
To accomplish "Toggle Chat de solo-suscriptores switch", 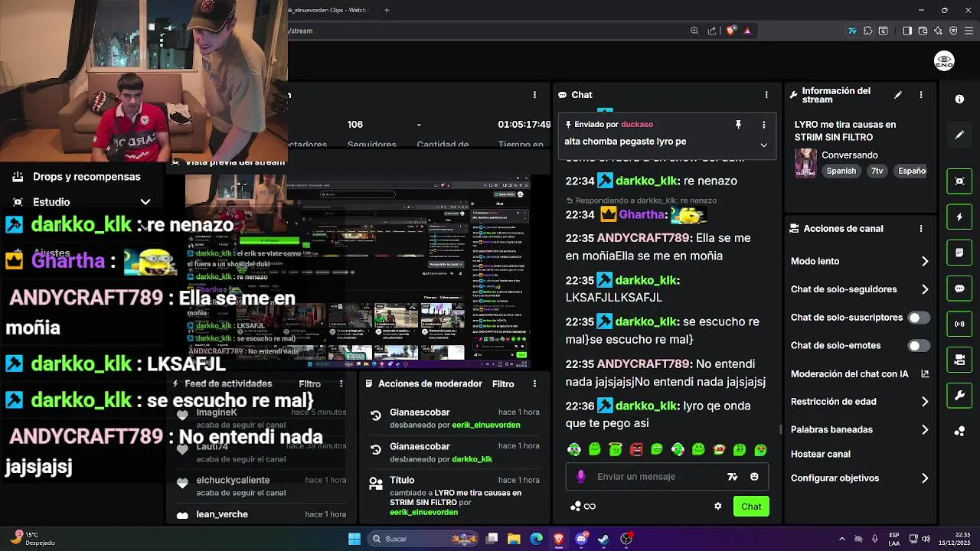I will [919, 318].
